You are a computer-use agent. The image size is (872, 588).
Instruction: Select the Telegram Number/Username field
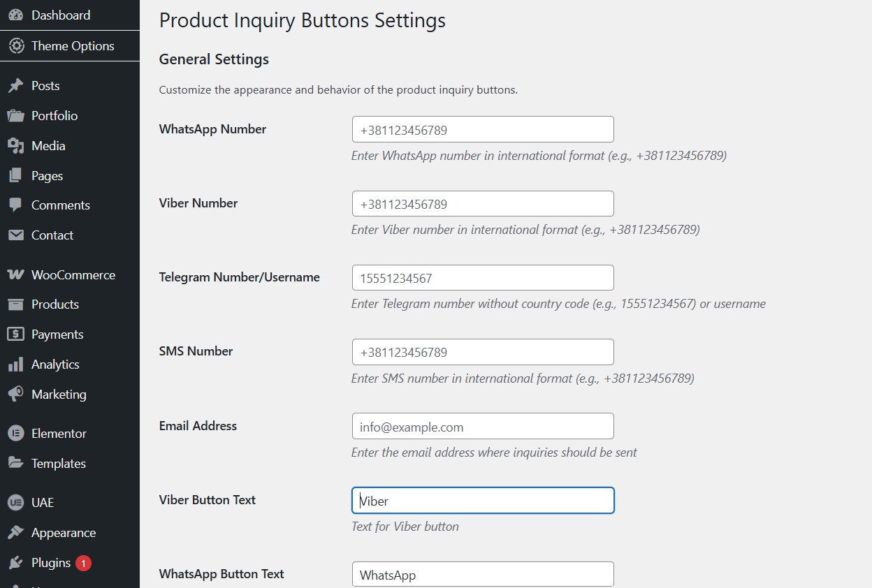(x=483, y=278)
